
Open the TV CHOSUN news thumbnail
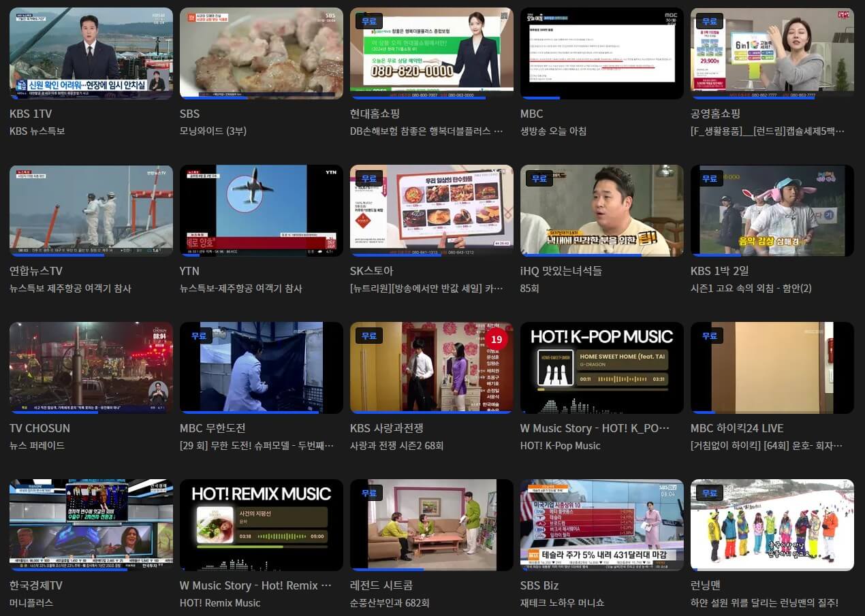click(x=91, y=368)
